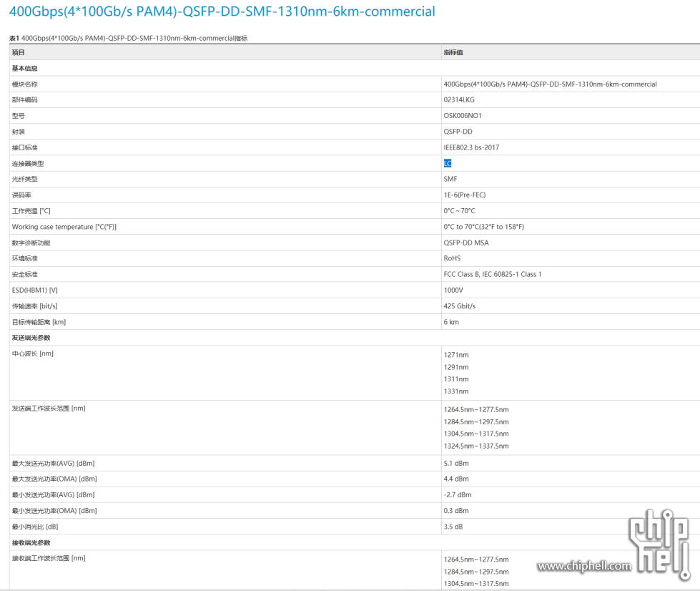Select the package value QSFP-DD
This screenshot has height=591, width=700.
click(x=458, y=132)
